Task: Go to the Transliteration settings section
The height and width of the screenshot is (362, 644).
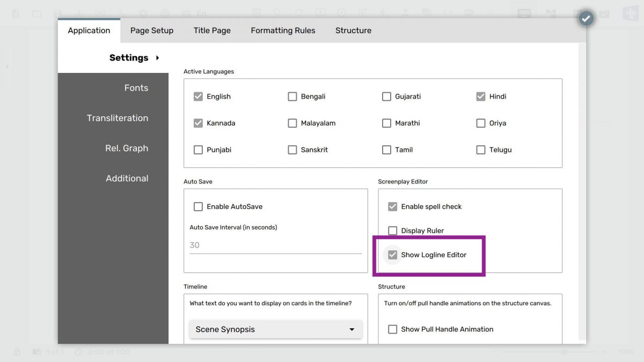Action: (118, 118)
